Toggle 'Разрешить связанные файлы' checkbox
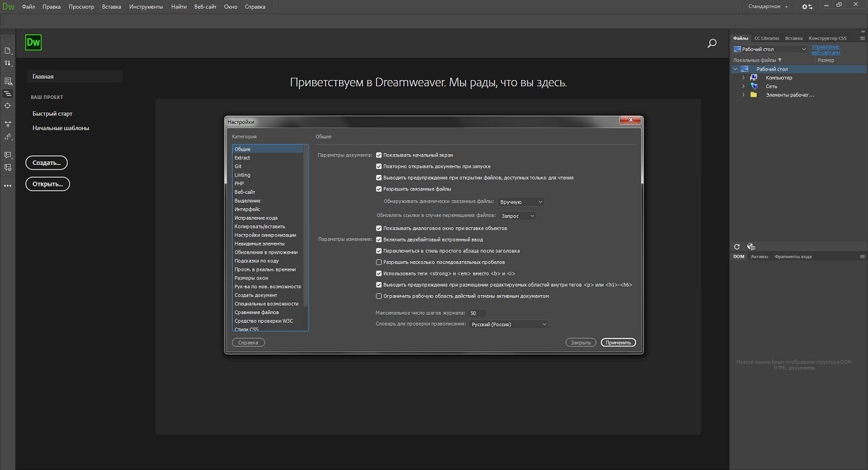Viewport: 868px width, 470px height. [x=379, y=189]
